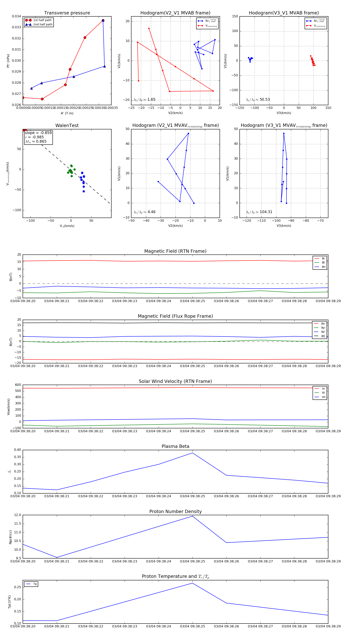Click the λ1/λ3 ≈ 104.31 annotation

pyautogui.click(x=259, y=212)
